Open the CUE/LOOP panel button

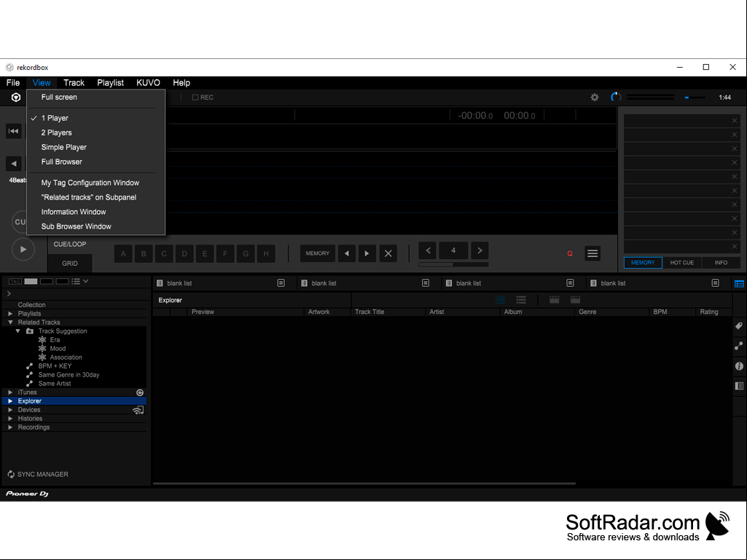tap(69, 244)
